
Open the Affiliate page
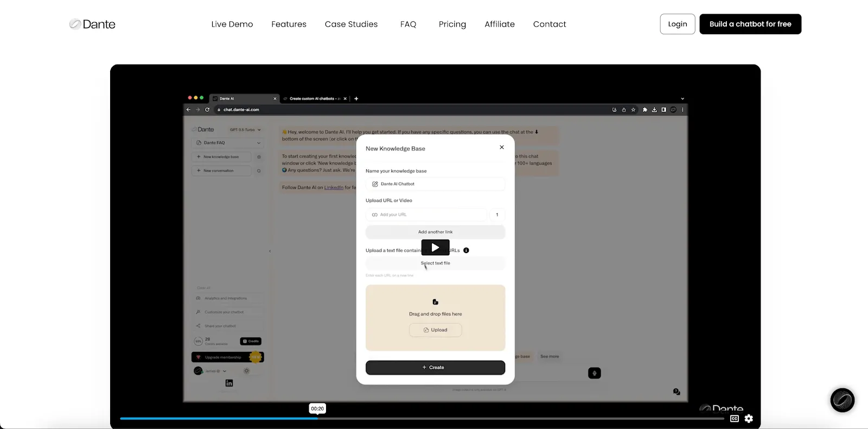[500, 24]
